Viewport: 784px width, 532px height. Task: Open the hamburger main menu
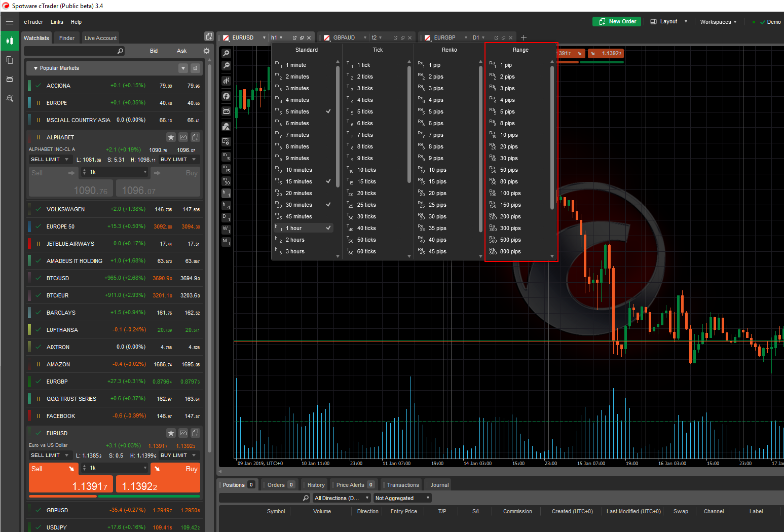(10, 22)
